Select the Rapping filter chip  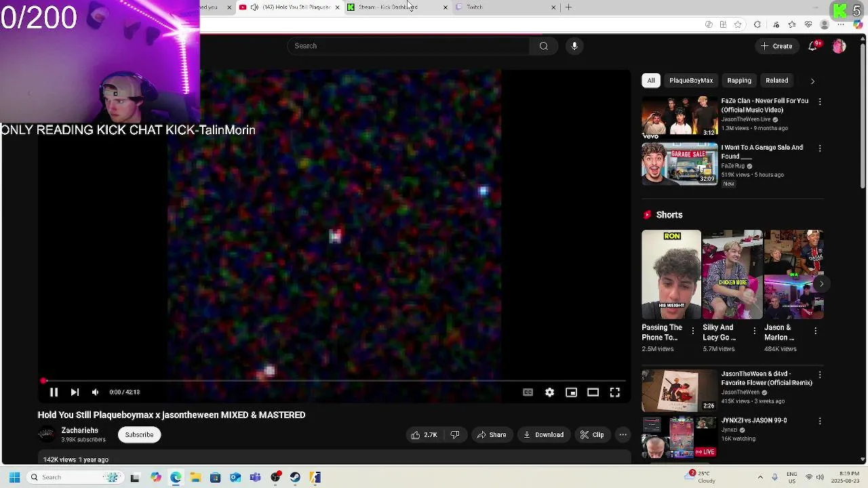pyautogui.click(x=739, y=80)
